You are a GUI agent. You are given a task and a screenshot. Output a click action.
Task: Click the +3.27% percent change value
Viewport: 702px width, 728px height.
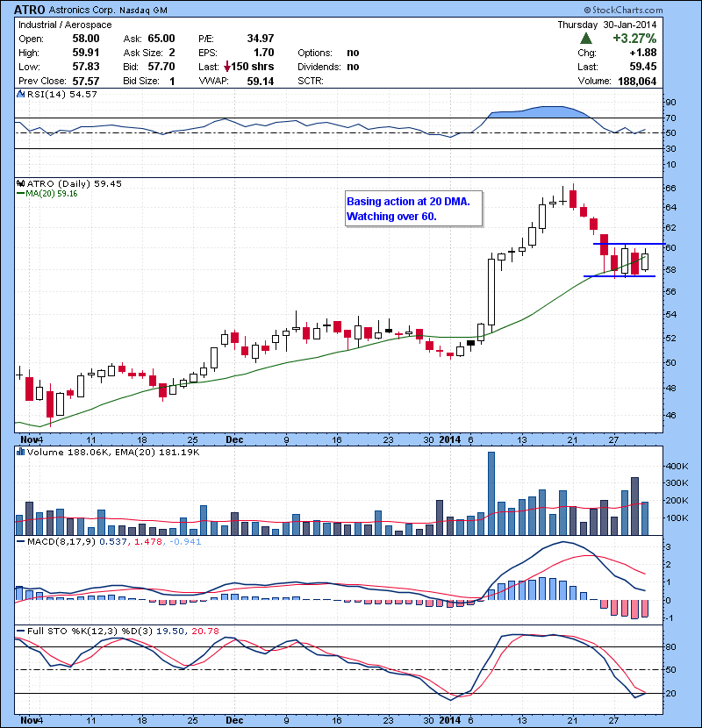point(634,38)
